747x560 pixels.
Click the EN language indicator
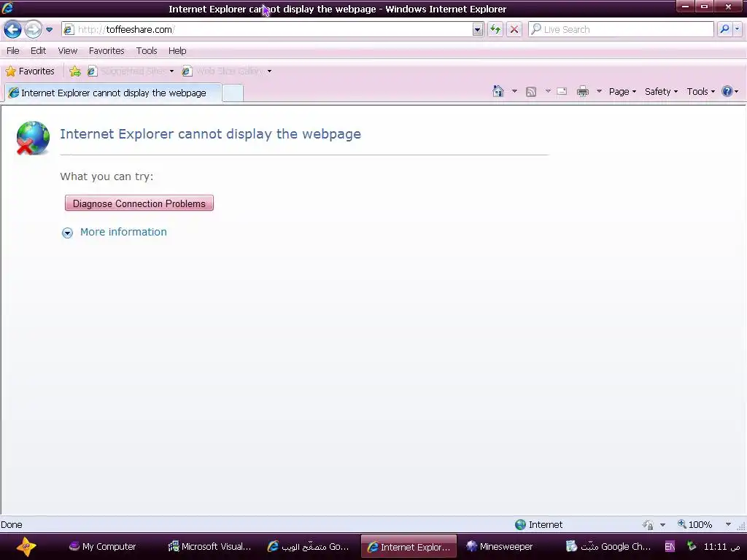pyautogui.click(x=670, y=547)
